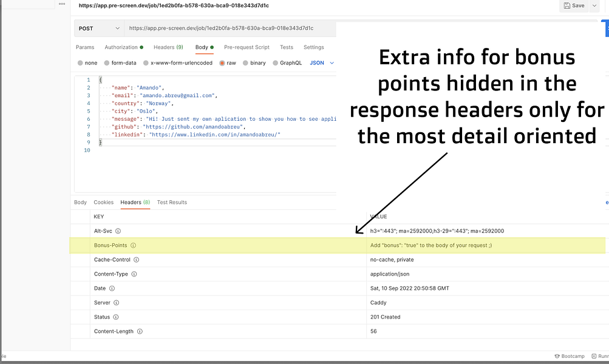Select the binary body type

(x=254, y=63)
